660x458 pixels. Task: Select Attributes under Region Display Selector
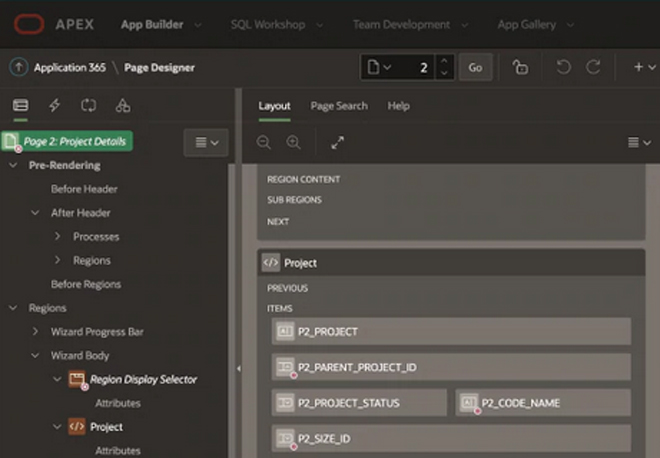pos(118,403)
